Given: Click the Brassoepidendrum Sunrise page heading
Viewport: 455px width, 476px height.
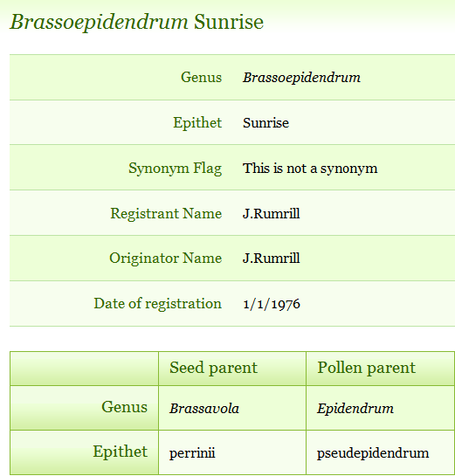Looking at the screenshot, I should [x=137, y=22].
